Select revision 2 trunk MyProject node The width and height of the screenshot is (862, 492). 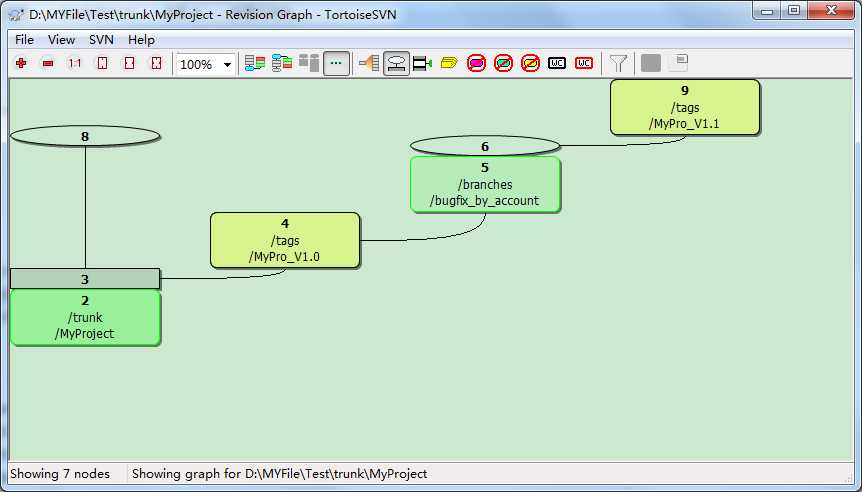(85, 317)
